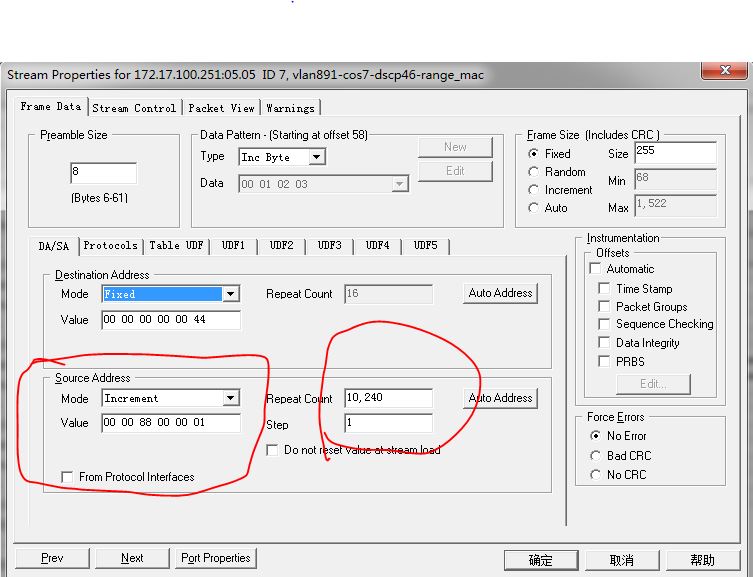Select the Auto frame size radio

(x=533, y=208)
